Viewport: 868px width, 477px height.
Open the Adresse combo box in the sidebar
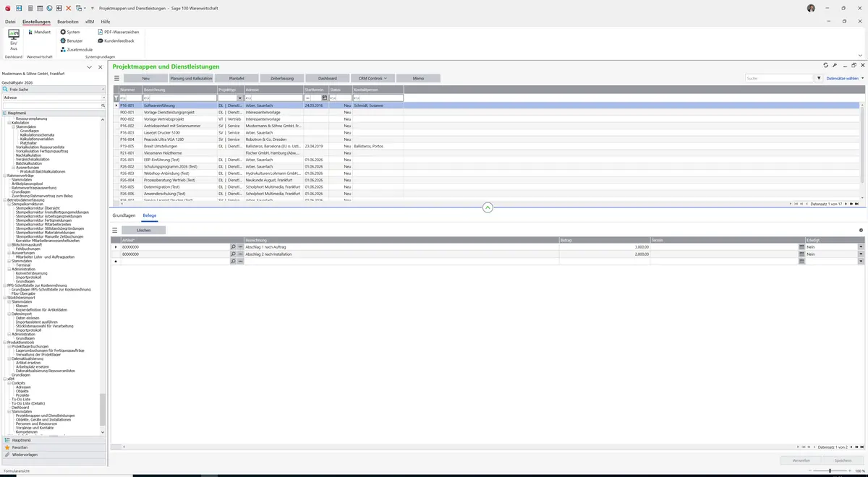tap(54, 98)
